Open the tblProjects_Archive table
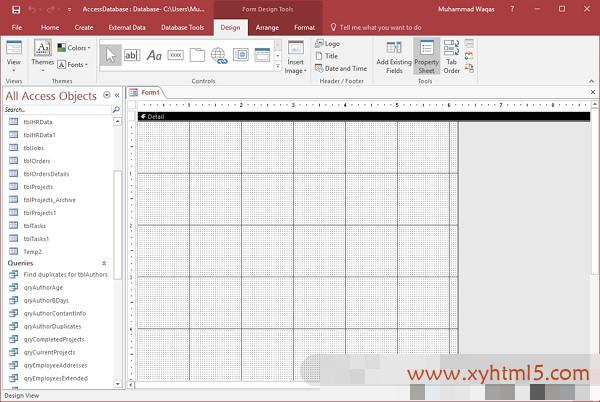 [49, 200]
